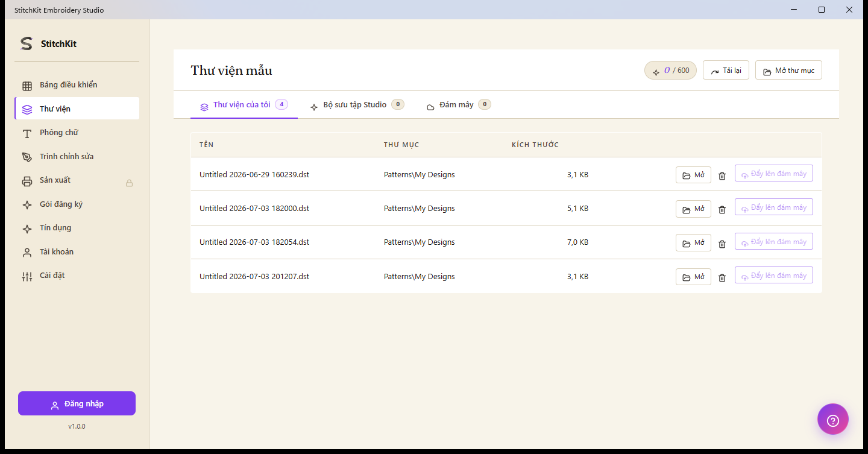Select Thư viện của tôi tab
868x454 pixels.
pos(244,105)
